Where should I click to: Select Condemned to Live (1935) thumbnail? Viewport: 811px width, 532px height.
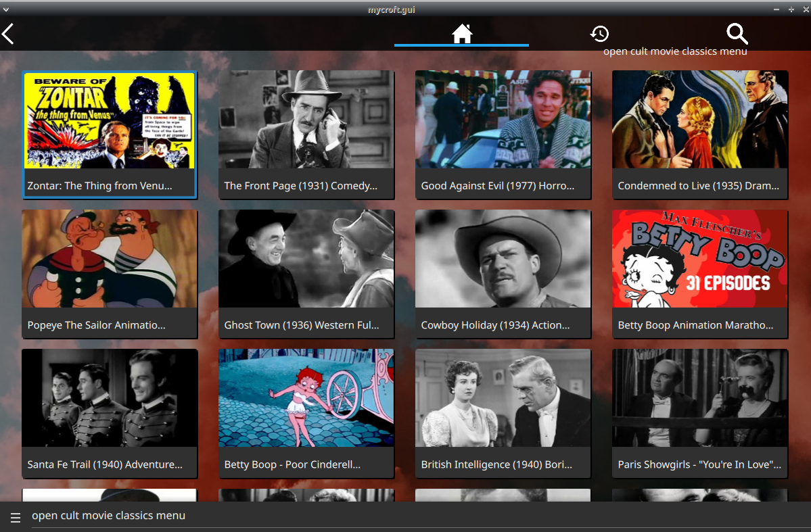coord(700,120)
